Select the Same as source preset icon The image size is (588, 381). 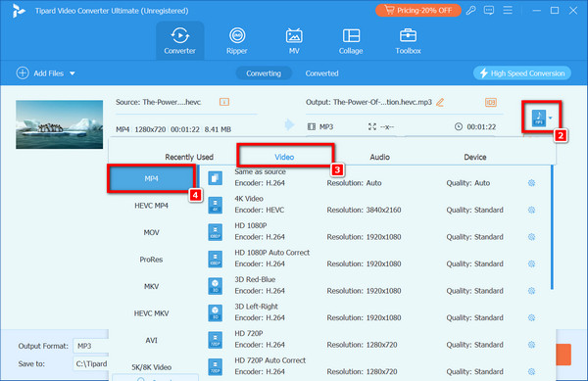point(216,178)
